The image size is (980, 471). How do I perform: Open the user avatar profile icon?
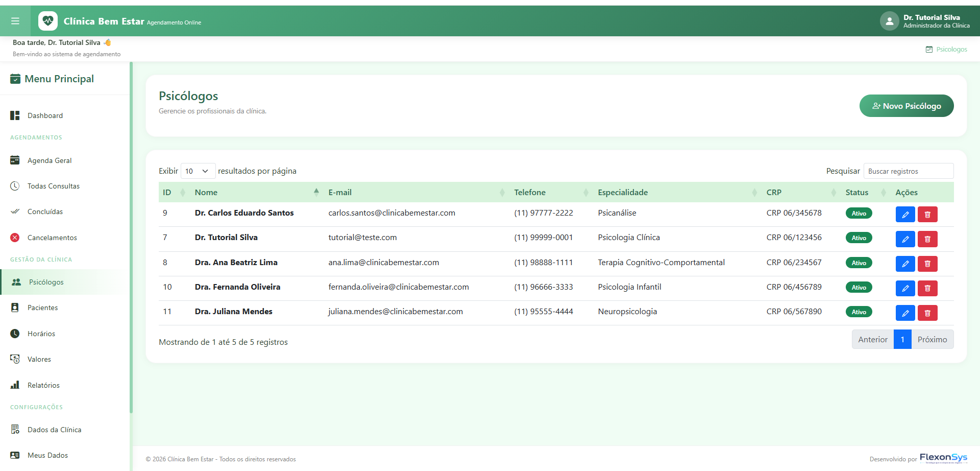coord(889,21)
